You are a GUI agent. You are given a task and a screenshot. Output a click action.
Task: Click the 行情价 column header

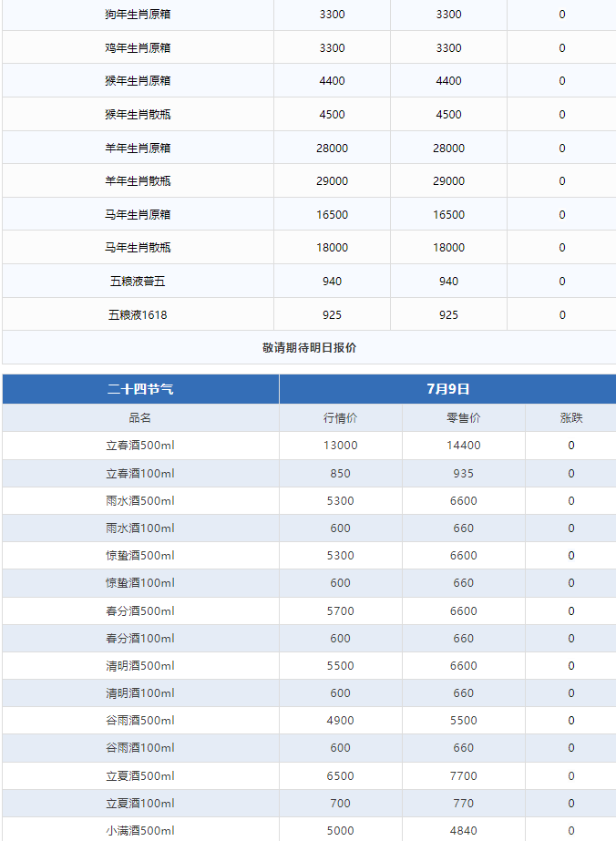pos(340,418)
